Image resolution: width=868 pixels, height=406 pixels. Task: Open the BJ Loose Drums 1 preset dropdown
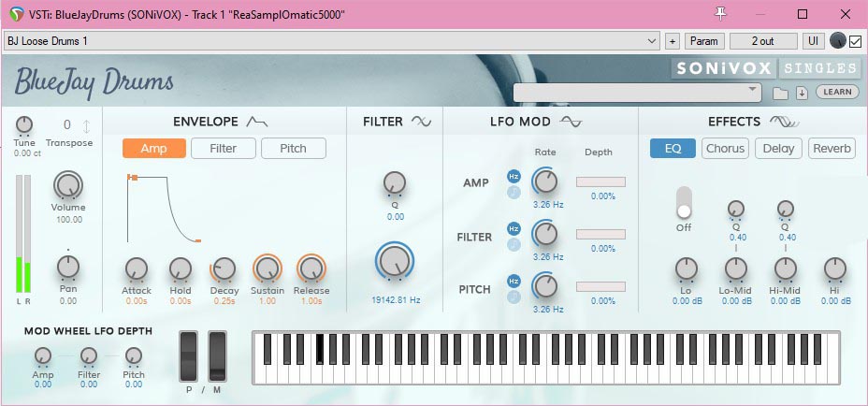(x=332, y=41)
